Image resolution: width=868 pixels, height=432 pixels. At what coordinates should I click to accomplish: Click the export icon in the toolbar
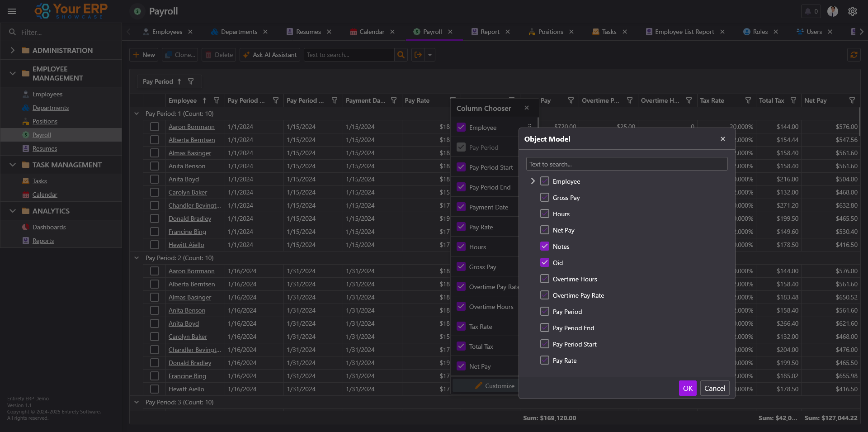418,55
